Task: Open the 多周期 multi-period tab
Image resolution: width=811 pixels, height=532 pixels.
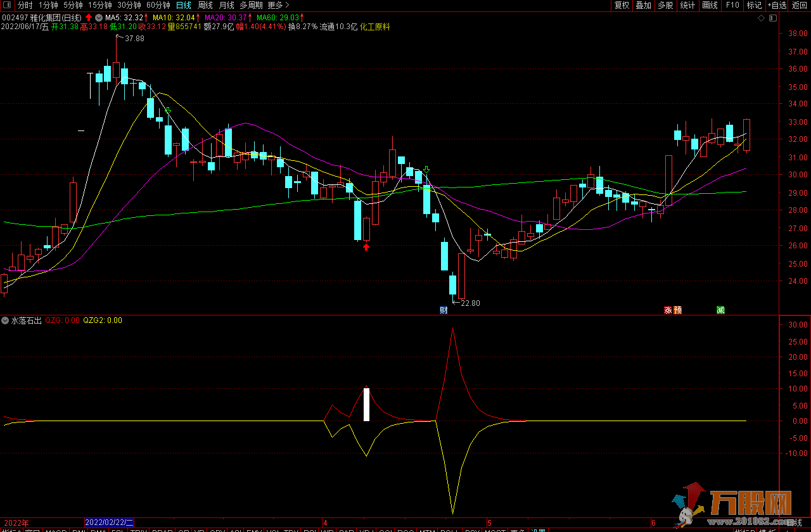Action: tap(252, 5)
